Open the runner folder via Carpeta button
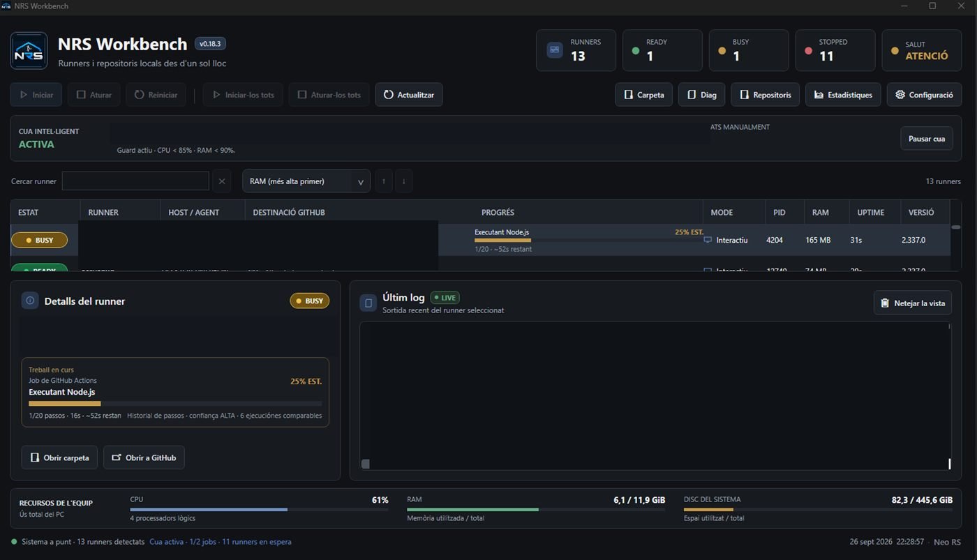Screen dimensions: 977x560 click(643, 95)
